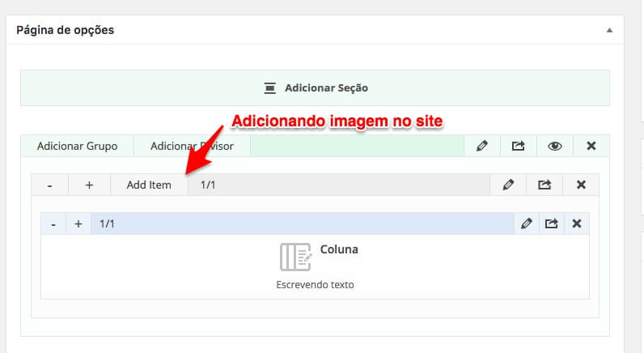Click the export icon in group row
This screenshot has width=644, height=353.
544,185
